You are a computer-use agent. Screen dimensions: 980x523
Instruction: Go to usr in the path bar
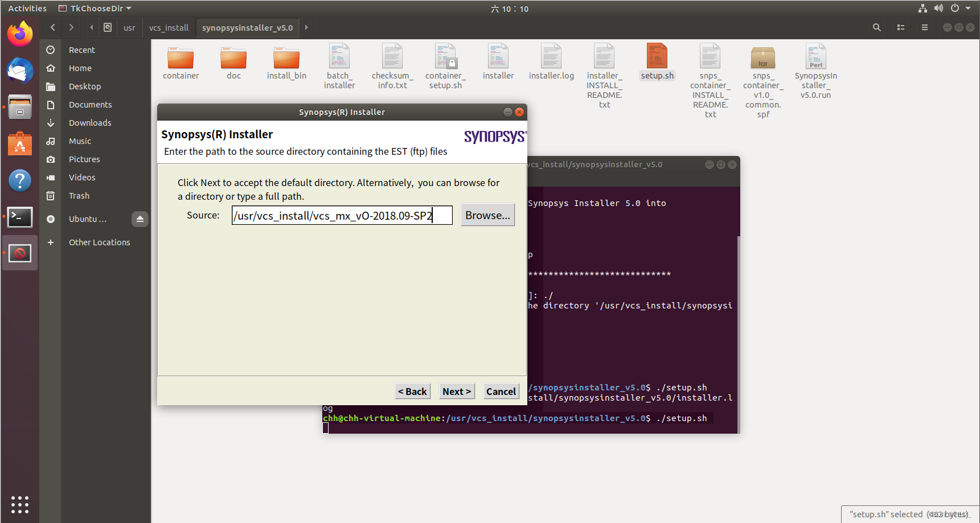point(129,27)
